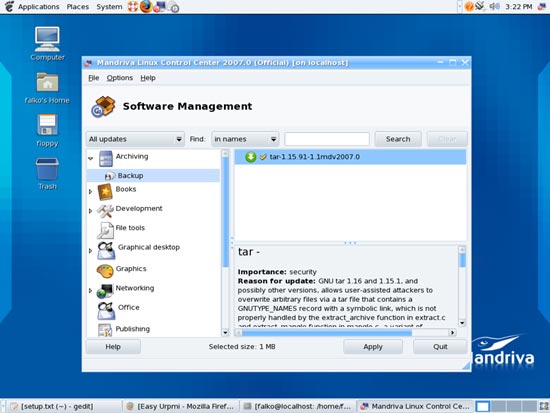Launch Firefox from the top panel
The height and width of the screenshot is (413, 550).
[x=146, y=6]
